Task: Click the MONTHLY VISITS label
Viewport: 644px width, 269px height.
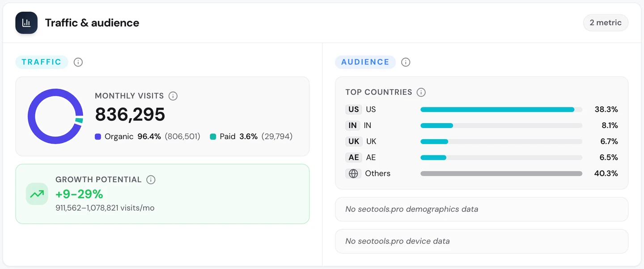Action: (x=129, y=96)
